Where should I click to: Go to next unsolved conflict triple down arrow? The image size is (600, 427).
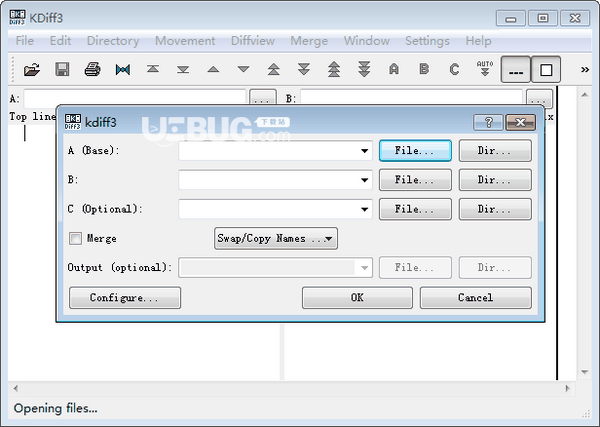(364, 69)
